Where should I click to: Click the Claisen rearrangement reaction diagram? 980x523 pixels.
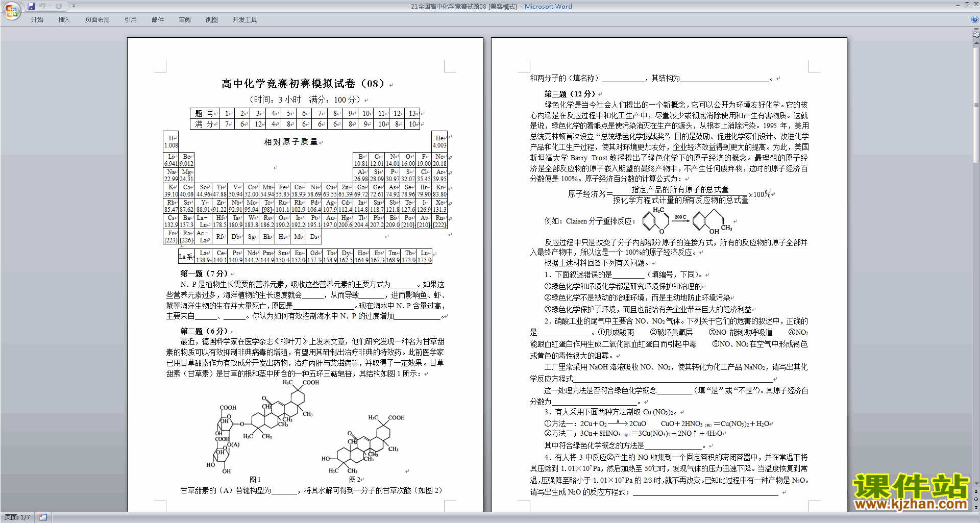point(687,221)
